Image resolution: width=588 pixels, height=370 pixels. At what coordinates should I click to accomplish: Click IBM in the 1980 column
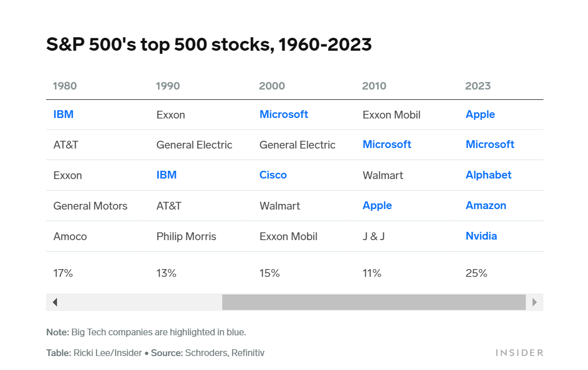pos(63,114)
